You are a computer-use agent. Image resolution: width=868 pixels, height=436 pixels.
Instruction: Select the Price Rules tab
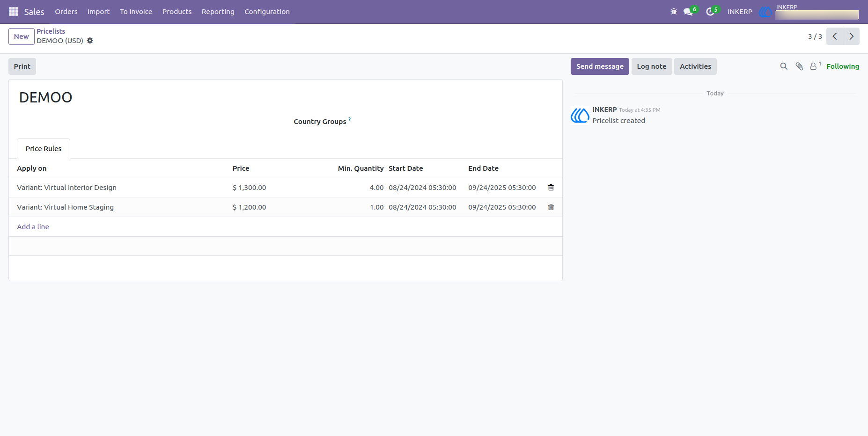pos(44,149)
